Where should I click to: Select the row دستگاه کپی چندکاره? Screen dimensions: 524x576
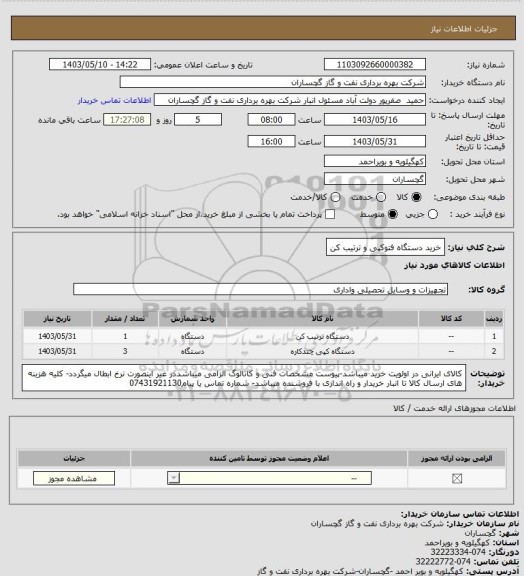[x=263, y=351]
